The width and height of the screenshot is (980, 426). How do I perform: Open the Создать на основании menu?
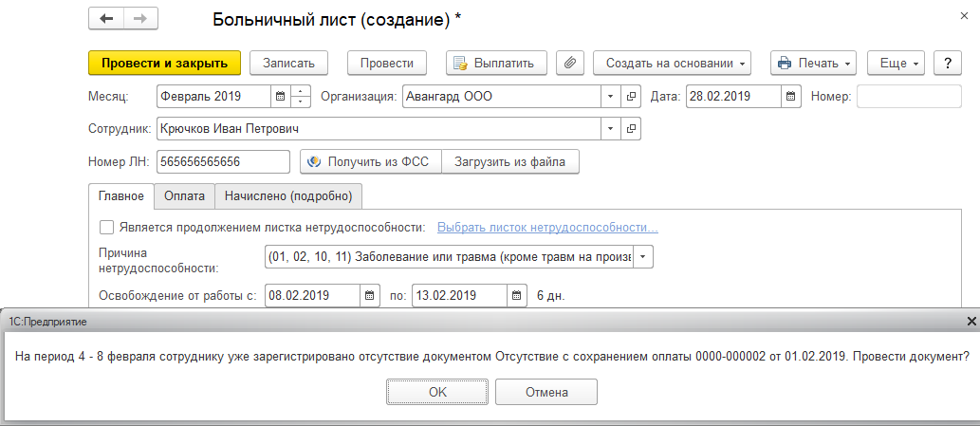click(672, 64)
